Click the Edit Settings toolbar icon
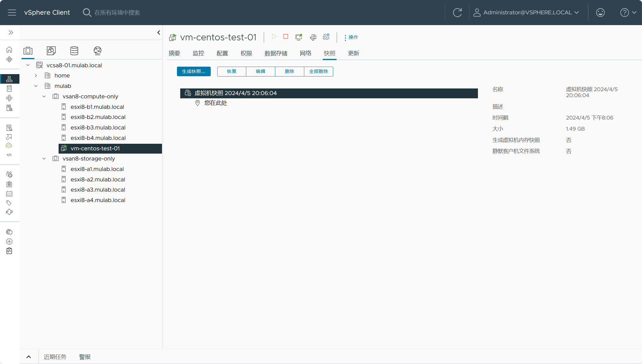642x364 pixels. point(313,37)
